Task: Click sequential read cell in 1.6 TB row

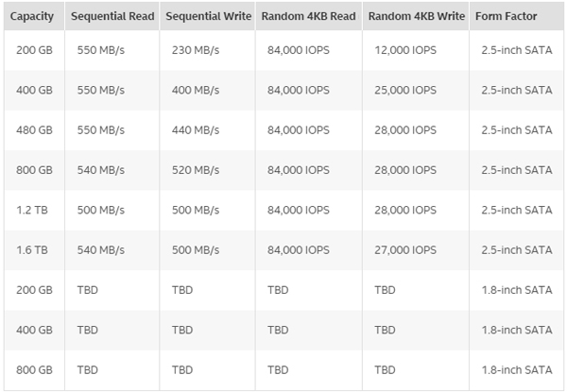Action: [100, 250]
